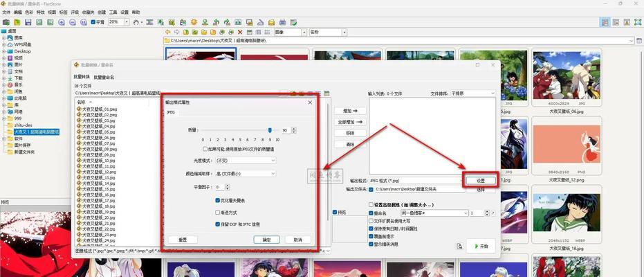Open the 文件 (File) menu
644x277 pixels.
(6, 12)
